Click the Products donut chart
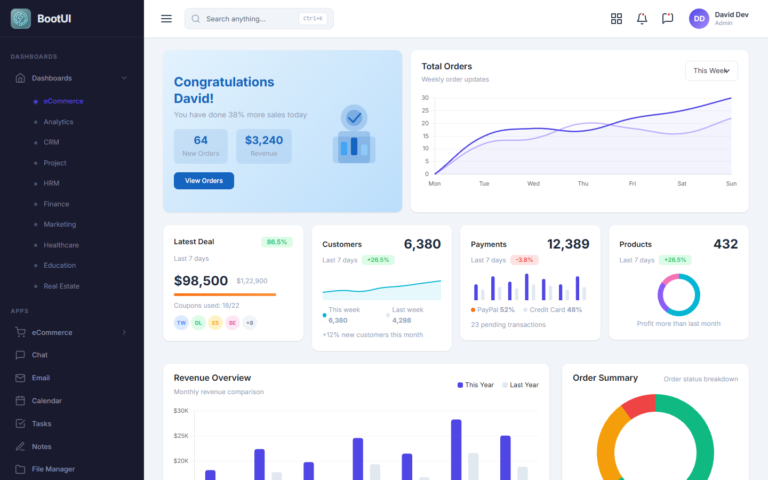768x480 pixels. [678, 294]
